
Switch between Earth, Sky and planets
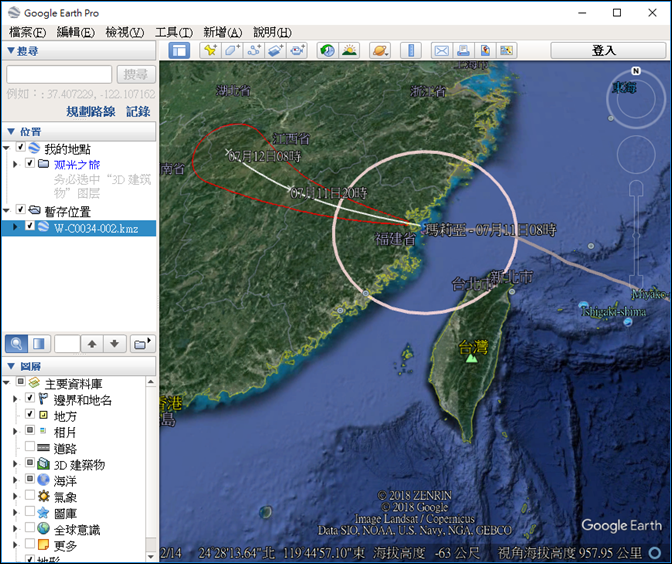[380, 51]
